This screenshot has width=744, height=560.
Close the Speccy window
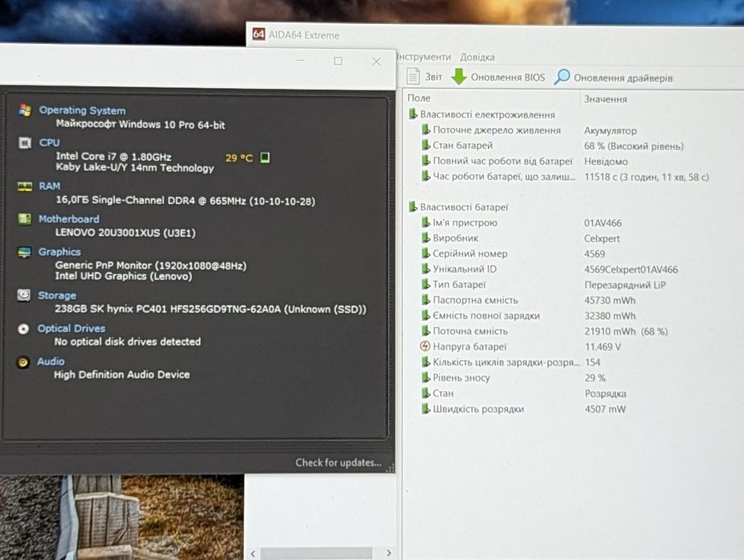[376, 62]
